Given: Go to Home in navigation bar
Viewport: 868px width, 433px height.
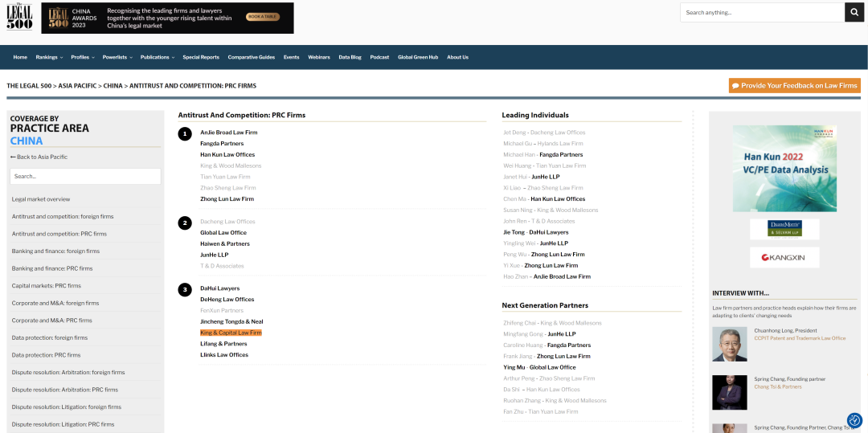Looking at the screenshot, I should 20,57.
